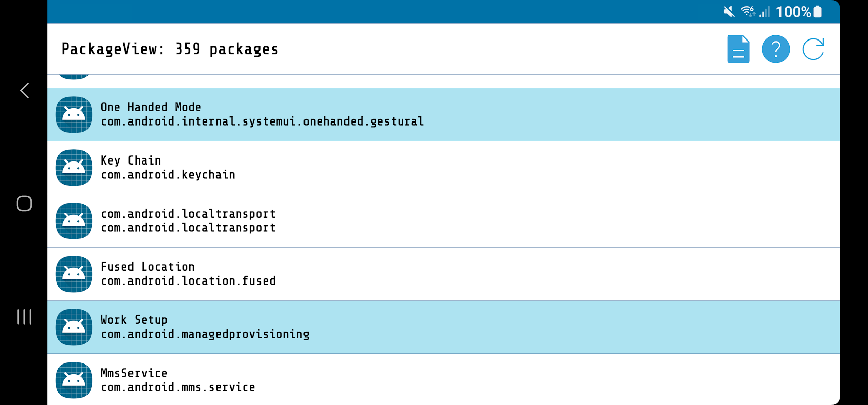Tap the Key Chain app icon
868x405 pixels.
74,168
